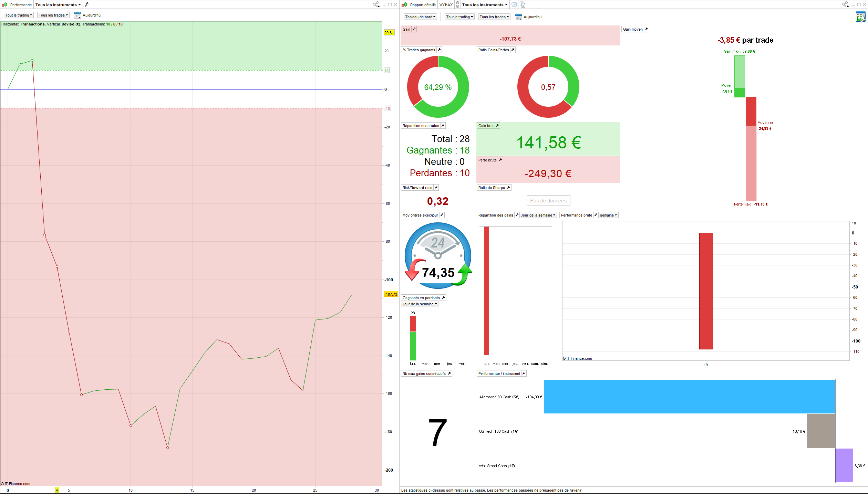Open Tous les trades dropdown in report
Viewport: 868px width, 494px height.
tap(494, 17)
